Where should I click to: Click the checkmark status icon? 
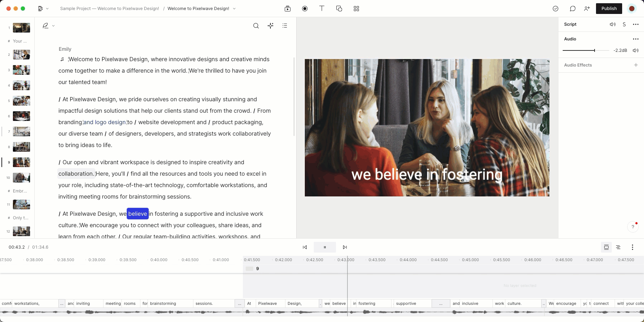556,9
